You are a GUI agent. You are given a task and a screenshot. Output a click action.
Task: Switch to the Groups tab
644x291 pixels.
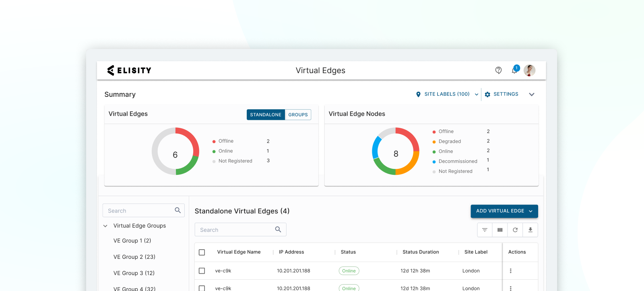pyautogui.click(x=298, y=115)
